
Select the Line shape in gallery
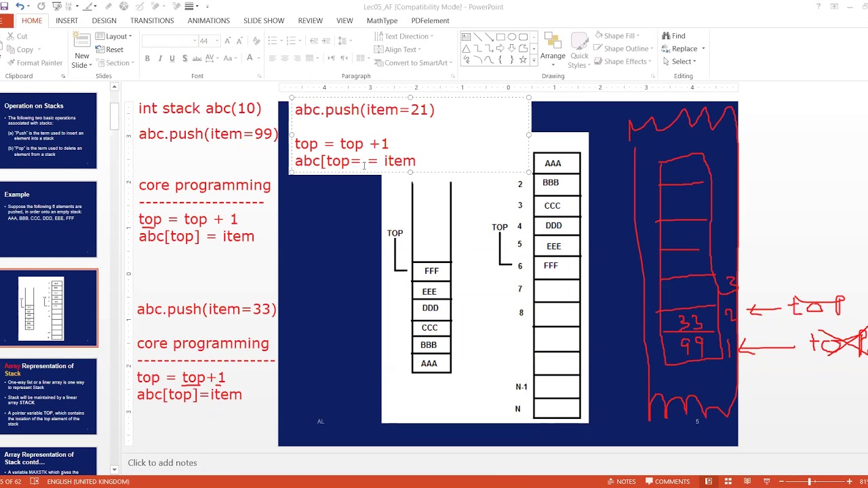pyautogui.click(x=477, y=37)
